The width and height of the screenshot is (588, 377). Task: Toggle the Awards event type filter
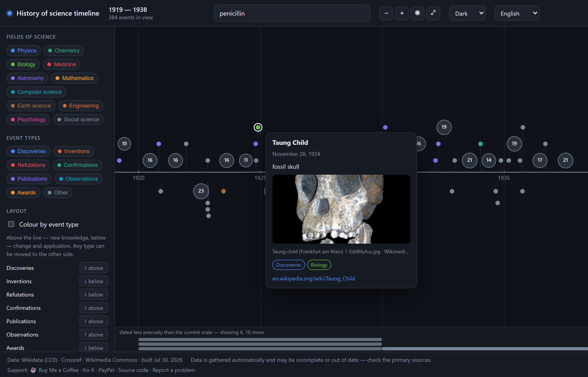click(x=23, y=193)
